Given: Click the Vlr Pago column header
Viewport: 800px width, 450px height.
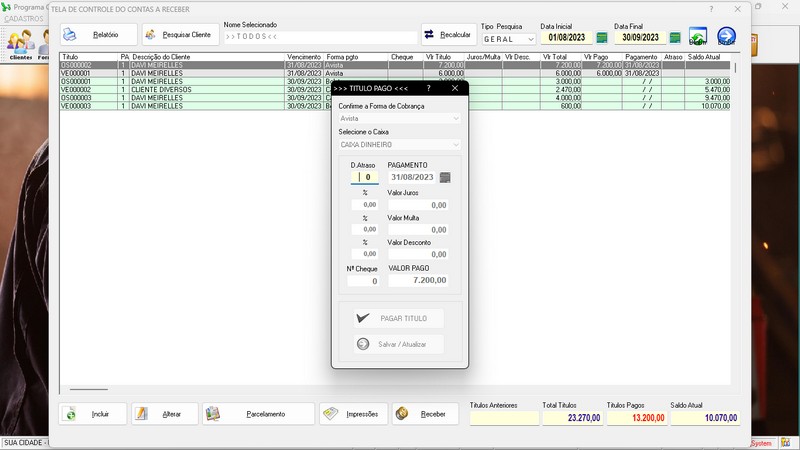Looking at the screenshot, I should [x=602, y=57].
